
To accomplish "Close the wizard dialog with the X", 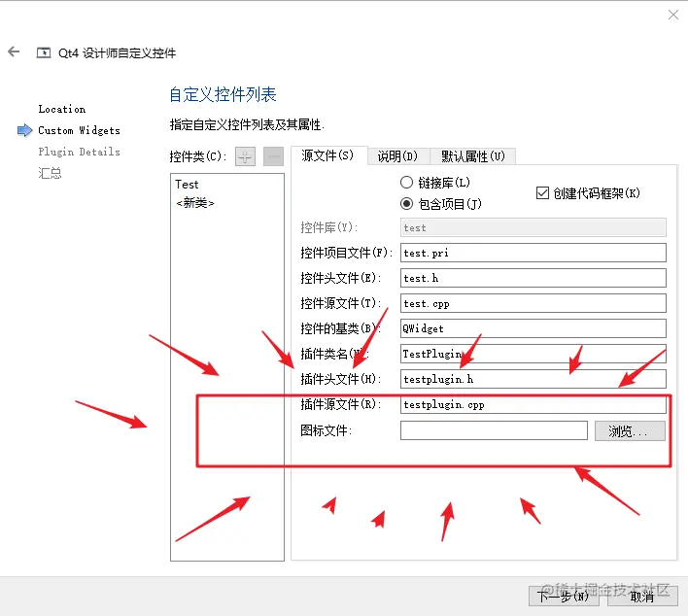I will [673, 15].
